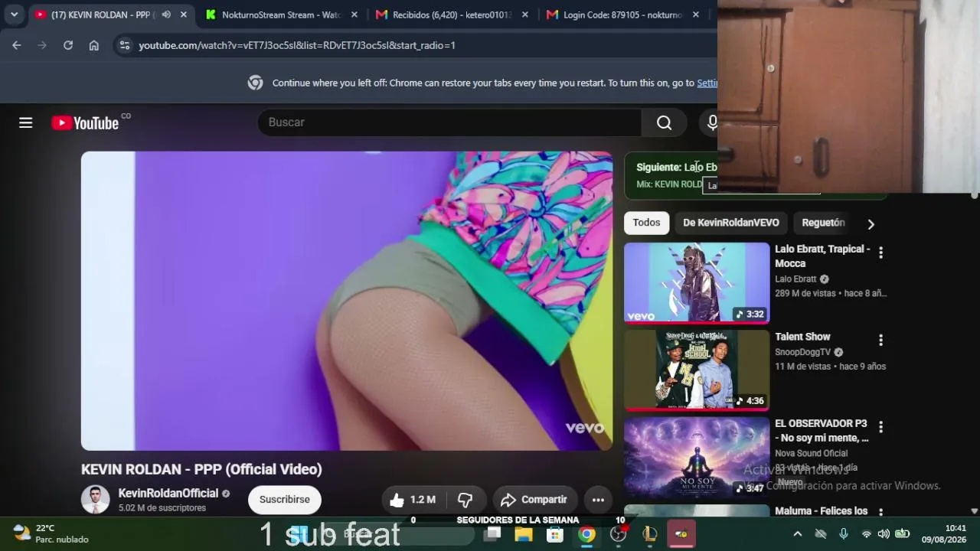This screenshot has width=980, height=551.
Task: Click the KEVIN ROLDAN video player
Action: click(x=347, y=301)
